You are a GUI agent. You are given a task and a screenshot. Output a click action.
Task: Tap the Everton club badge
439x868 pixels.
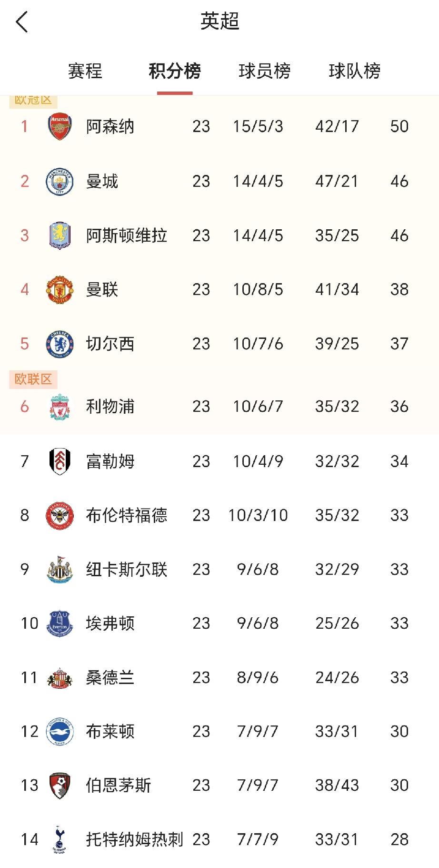click(60, 623)
